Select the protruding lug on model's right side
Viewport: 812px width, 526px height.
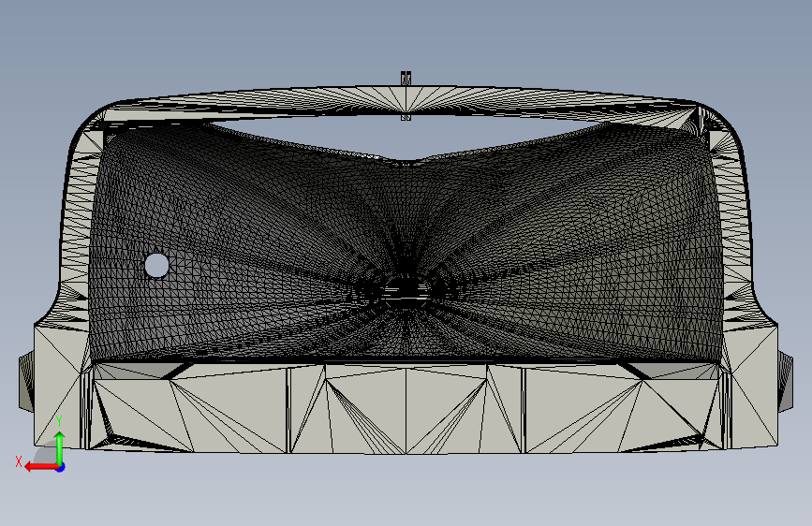786,381
